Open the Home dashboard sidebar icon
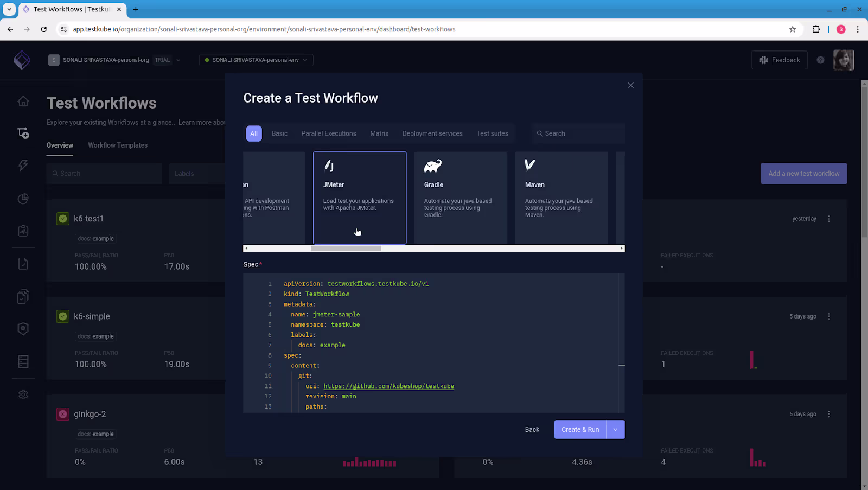 pyautogui.click(x=23, y=101)
